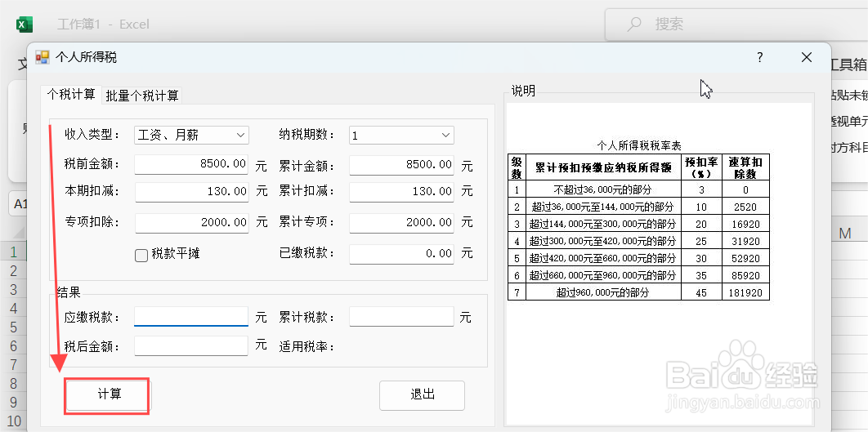Click the search magnifier icon

coord(634,24)
